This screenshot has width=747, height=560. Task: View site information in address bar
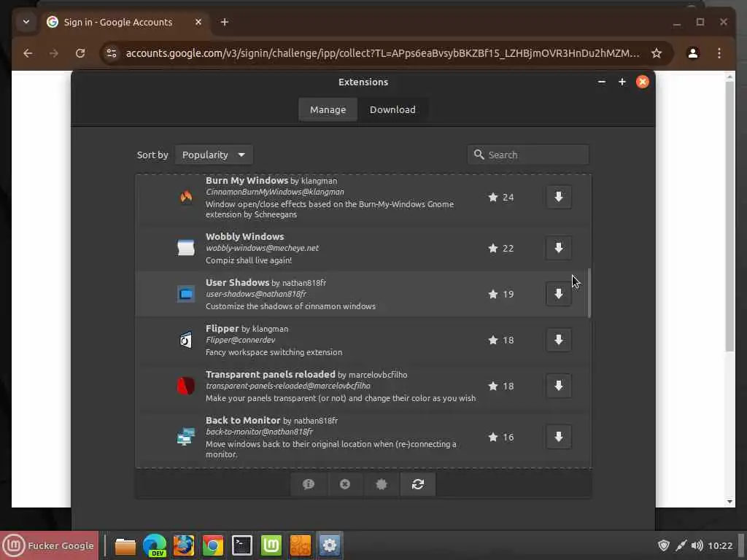tap(112, 52)
